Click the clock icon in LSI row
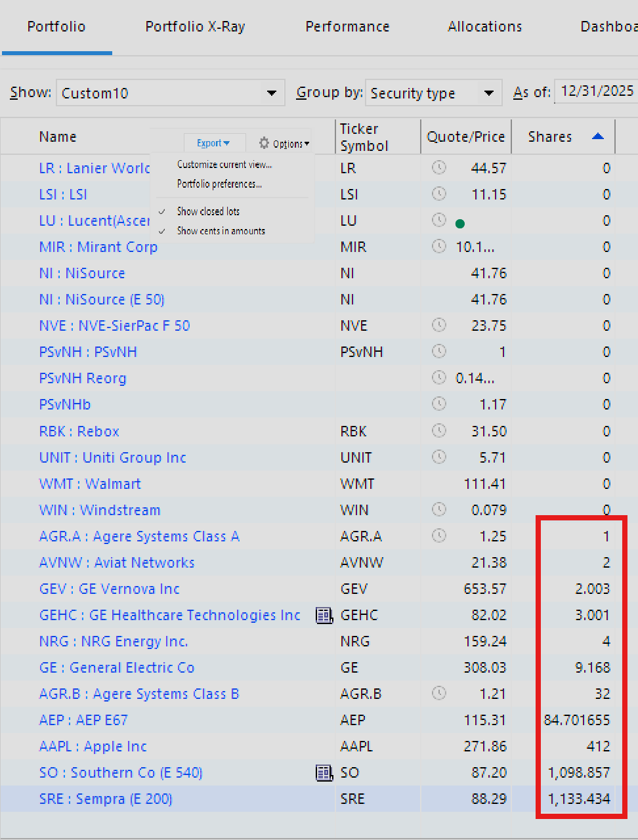 click(x=438, y=194)
